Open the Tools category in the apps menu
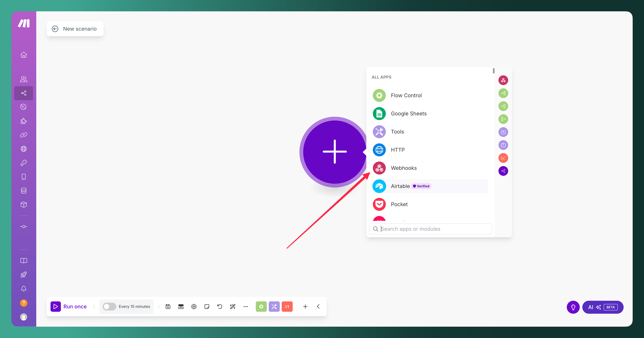Image resolution: width=644 pixels, height=338 pixels. click(397, 132)
